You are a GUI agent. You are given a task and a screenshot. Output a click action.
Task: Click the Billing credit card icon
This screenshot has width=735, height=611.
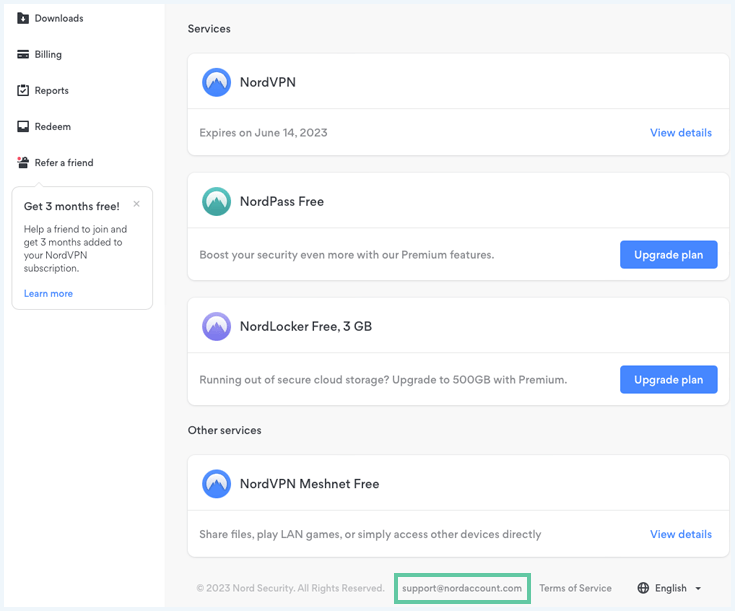(x=23, y=54)
